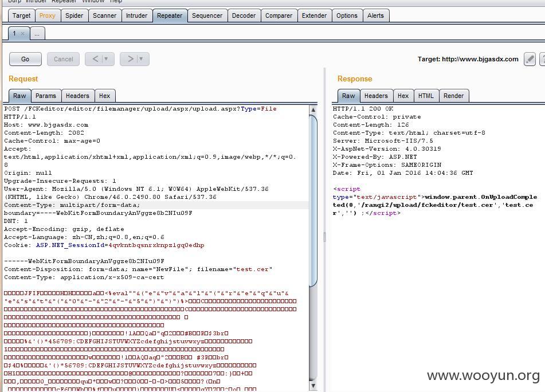Click the Cache-Control: private response line
The image size is (545, 392).
pos(377,117)
